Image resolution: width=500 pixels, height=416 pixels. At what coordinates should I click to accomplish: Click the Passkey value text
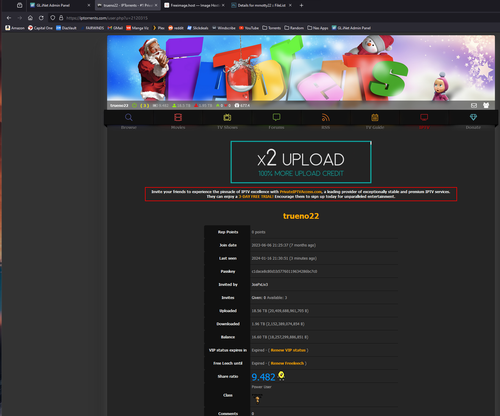click(284, 272)
